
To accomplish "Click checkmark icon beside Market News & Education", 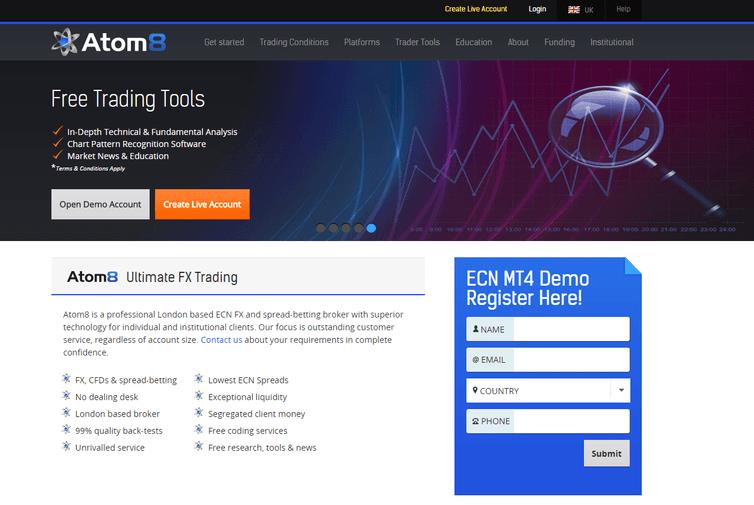I will [x=58, y=155].
